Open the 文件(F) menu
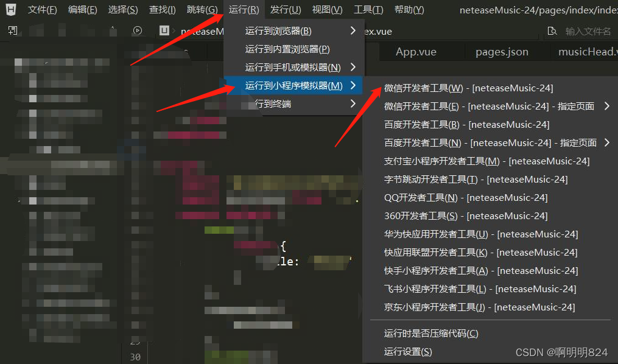This screenshot has width=618, height=364. coord(42,10)
